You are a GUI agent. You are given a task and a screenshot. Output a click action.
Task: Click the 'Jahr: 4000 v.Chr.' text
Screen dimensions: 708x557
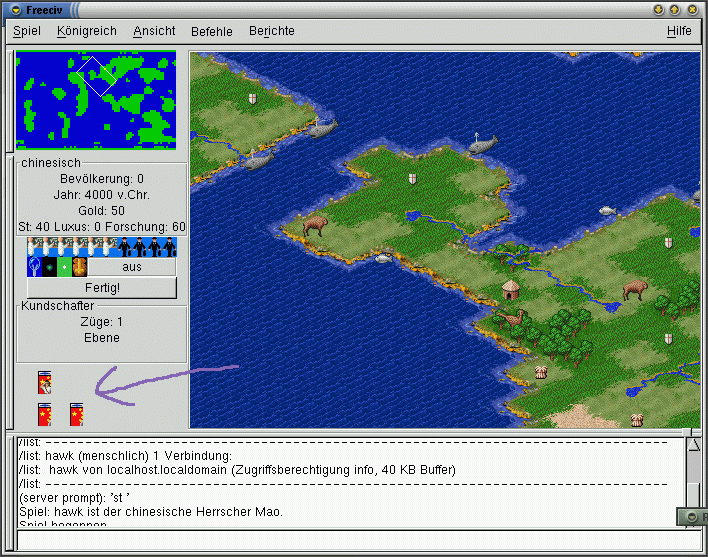[x=101, y=195]
